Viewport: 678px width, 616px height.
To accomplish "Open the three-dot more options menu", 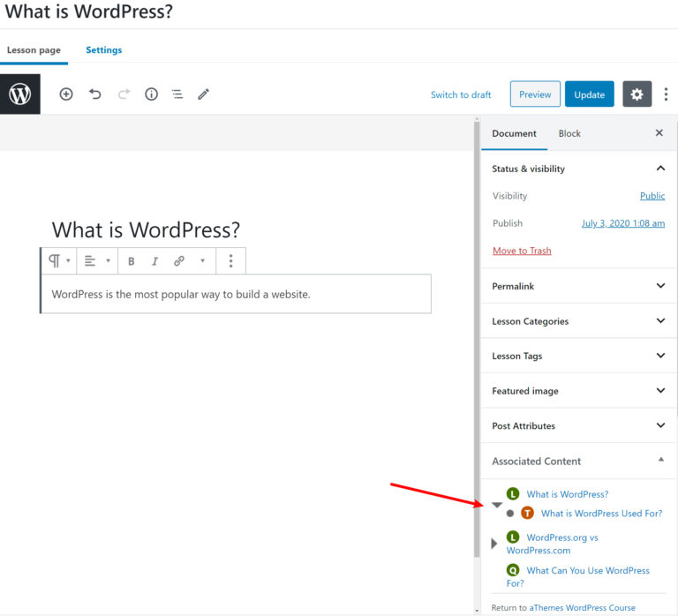I will click(666, 94).
